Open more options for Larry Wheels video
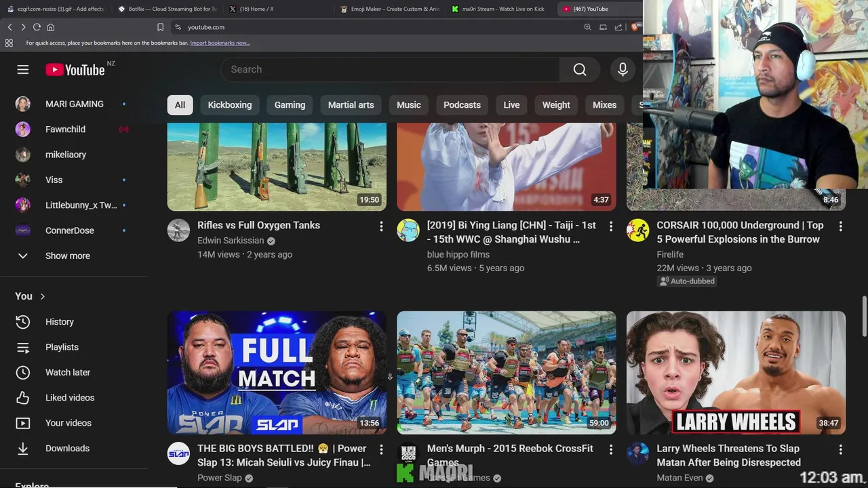Image resolution: width=868 pixels, height=488 pixels. (x=840, y=449)
